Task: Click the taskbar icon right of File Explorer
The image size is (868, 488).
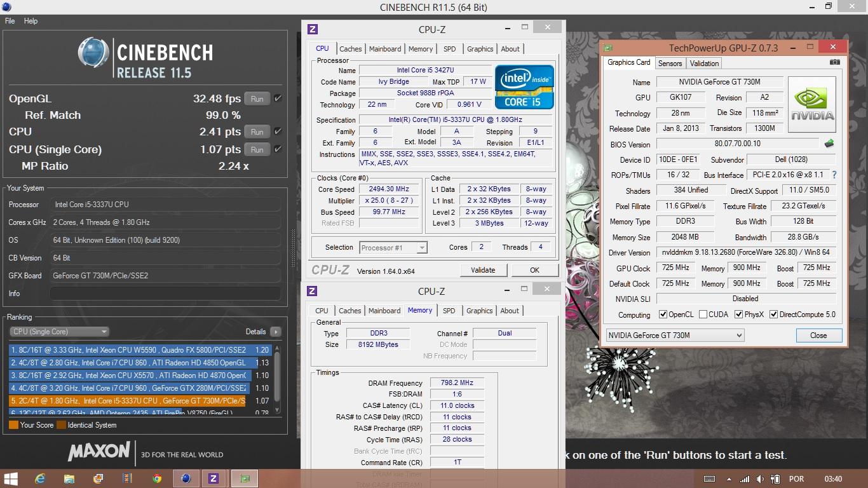Action: click(x=98, y=478)
